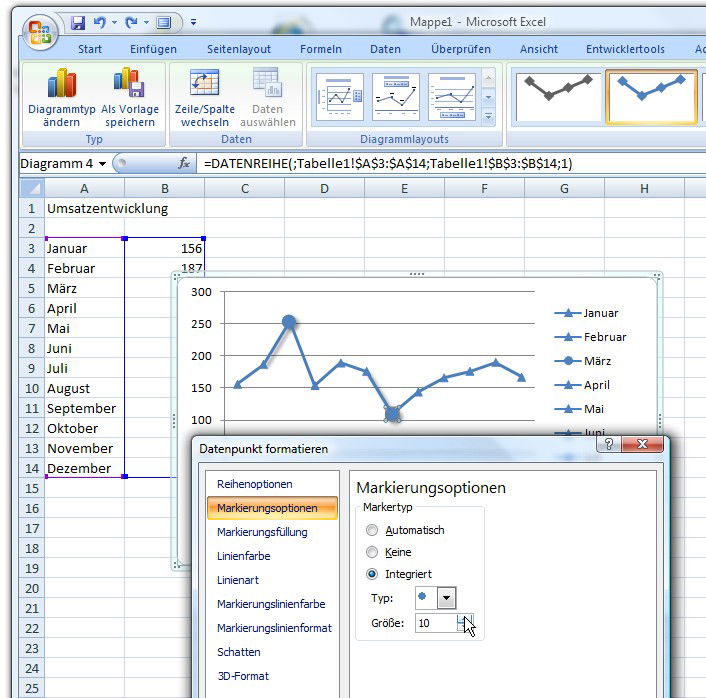This screenshot has height=698, width=706.
Task: Open the Überprüfen ribbon tab
Action: (x=461, y=49)
